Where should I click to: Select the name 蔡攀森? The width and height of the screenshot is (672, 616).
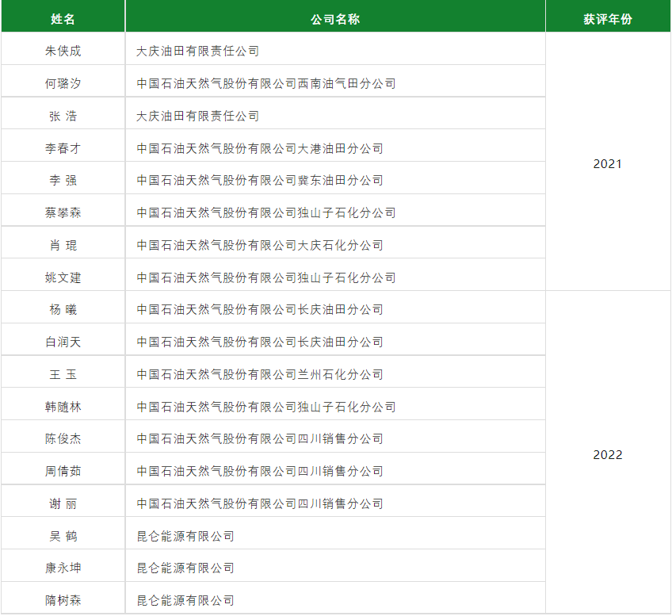tap(63, 212)
